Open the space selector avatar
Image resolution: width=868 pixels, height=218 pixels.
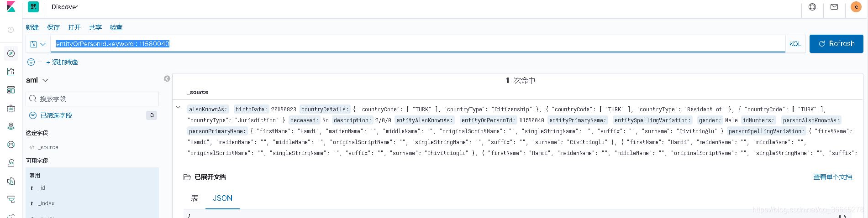(x=33, y=7)
